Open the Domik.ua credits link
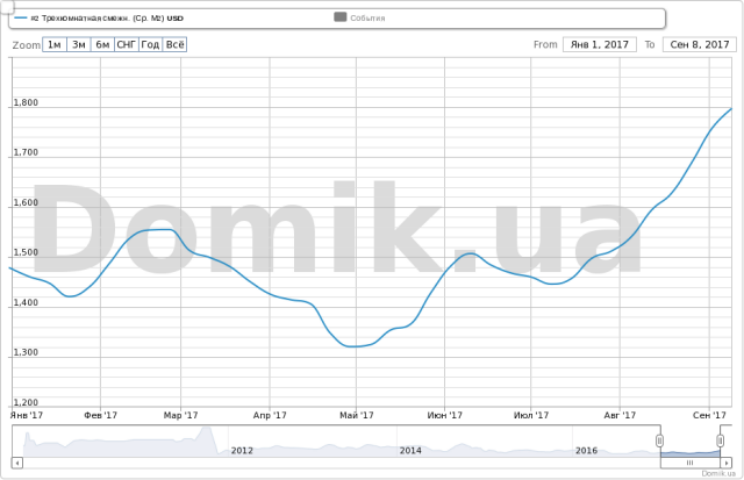Image resolution: width=744 pixels, height=480 pixels. [718, 473]
